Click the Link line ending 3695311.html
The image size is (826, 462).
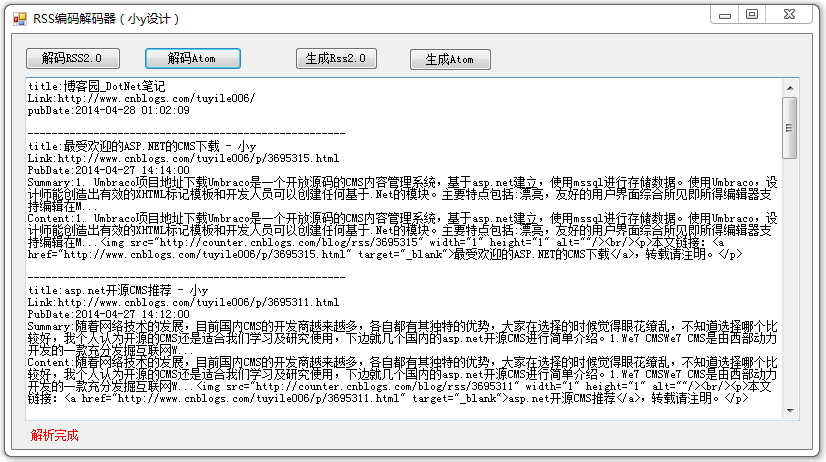pos(183,302)
